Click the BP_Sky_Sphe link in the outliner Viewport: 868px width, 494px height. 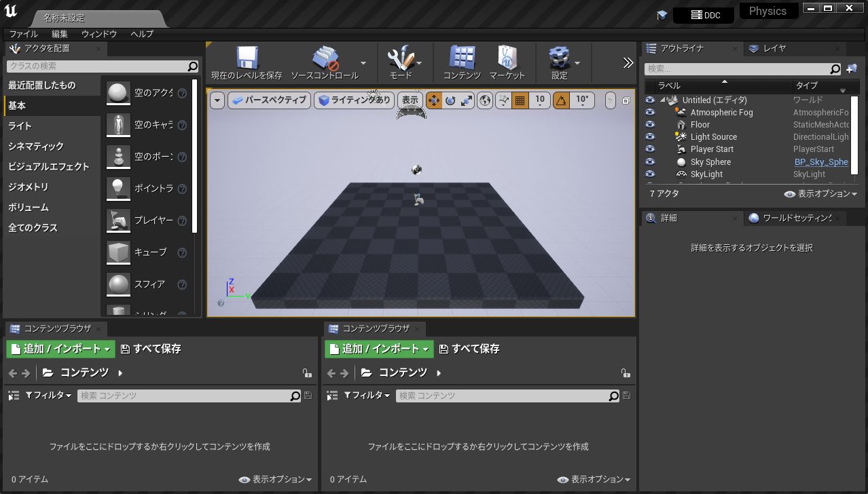pyautogui.click(x=821, y=161)
